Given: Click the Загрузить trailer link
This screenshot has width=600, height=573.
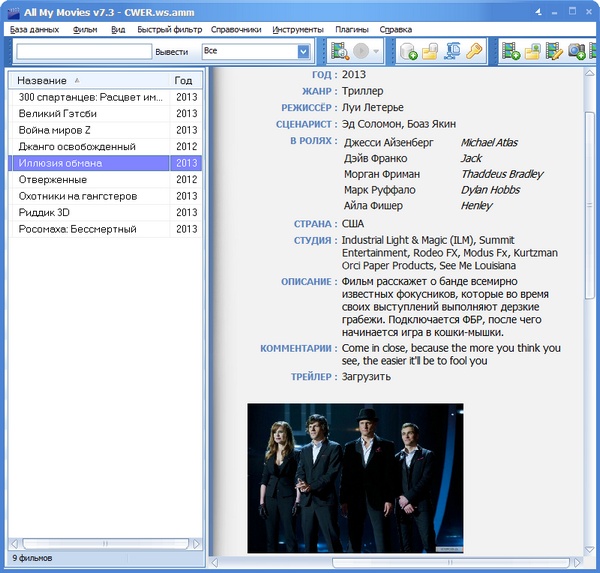Looking at the screenshot, I should click(x=366, y=377).
